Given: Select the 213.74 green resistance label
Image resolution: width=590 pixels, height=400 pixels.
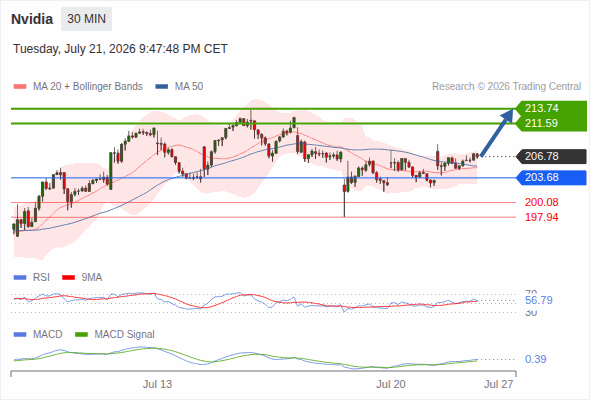Looking at the screenshot, I should point(552,108).
